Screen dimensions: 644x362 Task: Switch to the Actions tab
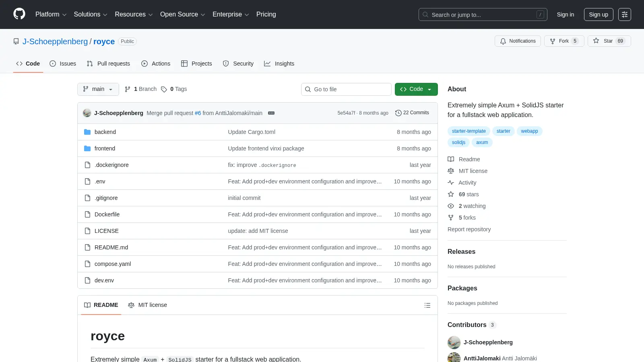click(156, 64)
